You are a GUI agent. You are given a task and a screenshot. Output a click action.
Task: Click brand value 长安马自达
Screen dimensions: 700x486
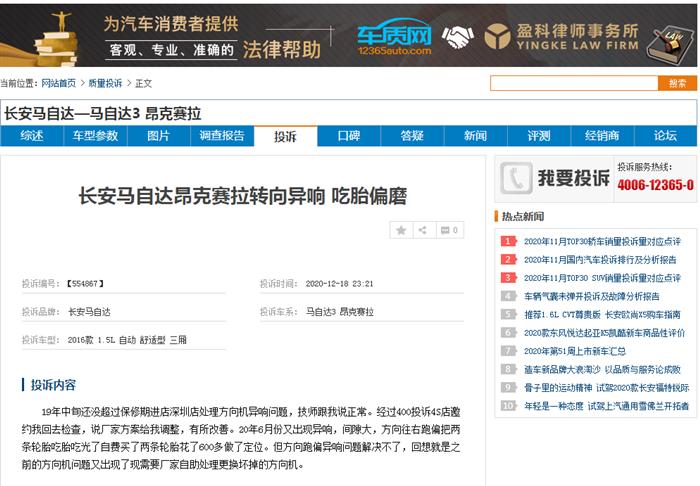pos(89,312)
